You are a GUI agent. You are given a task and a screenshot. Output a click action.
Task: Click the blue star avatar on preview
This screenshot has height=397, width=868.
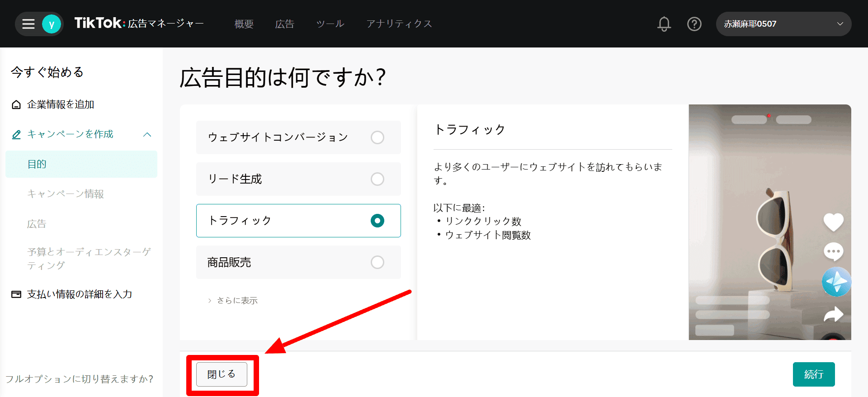click(836, 282)
